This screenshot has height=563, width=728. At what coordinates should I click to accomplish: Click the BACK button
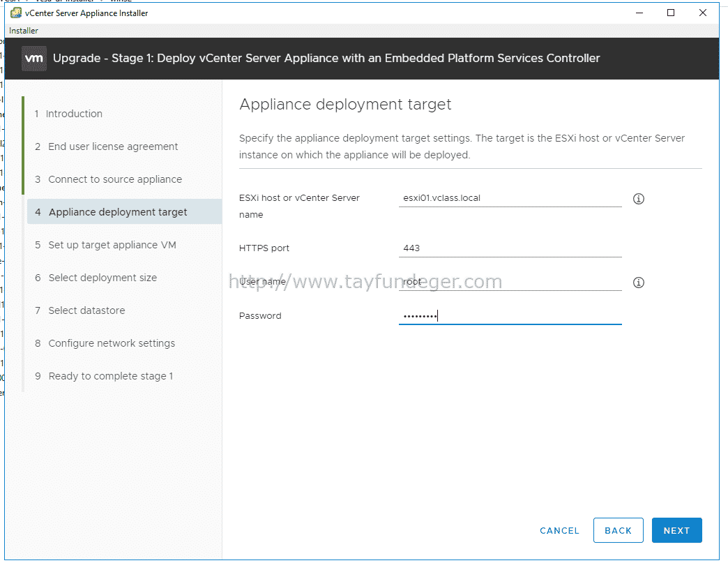pyautogui.click(x=619, y=530)
